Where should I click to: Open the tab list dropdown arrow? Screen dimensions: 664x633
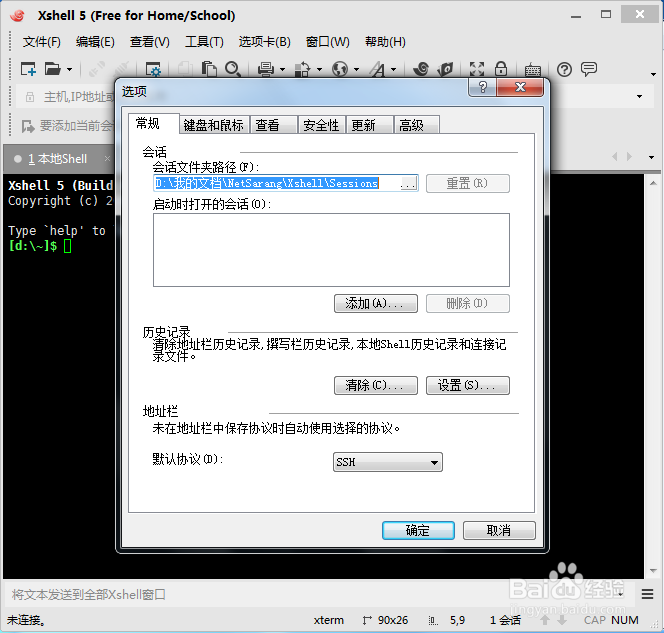651,157
